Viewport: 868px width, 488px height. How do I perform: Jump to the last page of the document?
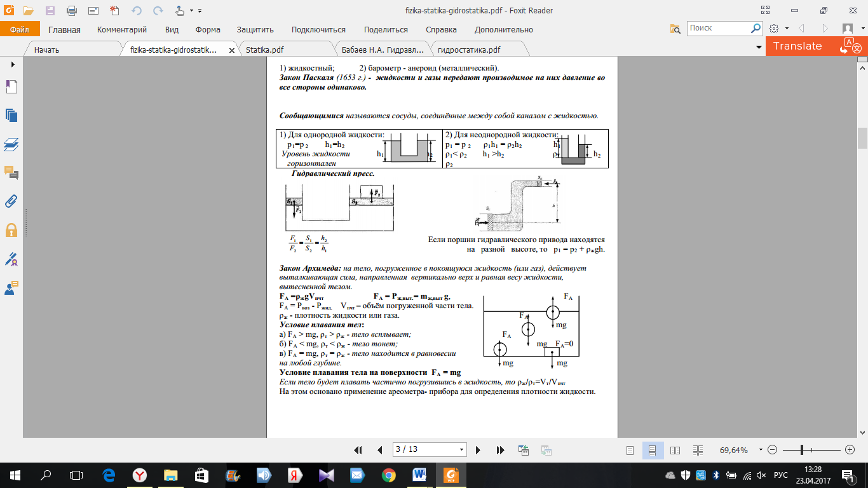pos(500,450)
